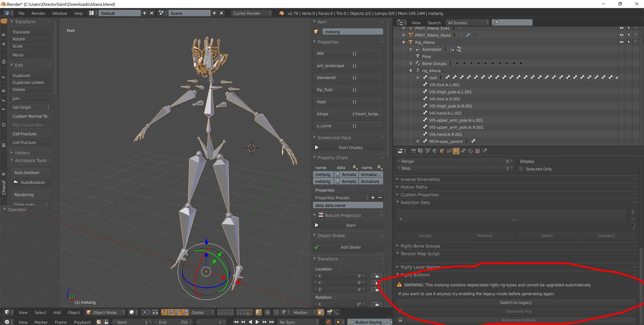Click the red record auto-keyframe button
Screen dimensions: 644x325
(x=328, y=322)
